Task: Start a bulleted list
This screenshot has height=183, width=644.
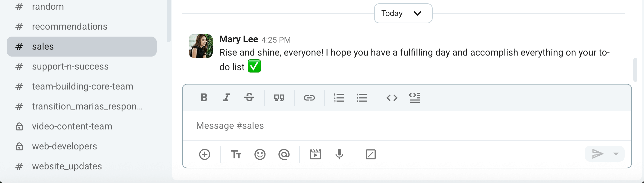Action: [362, 97]
